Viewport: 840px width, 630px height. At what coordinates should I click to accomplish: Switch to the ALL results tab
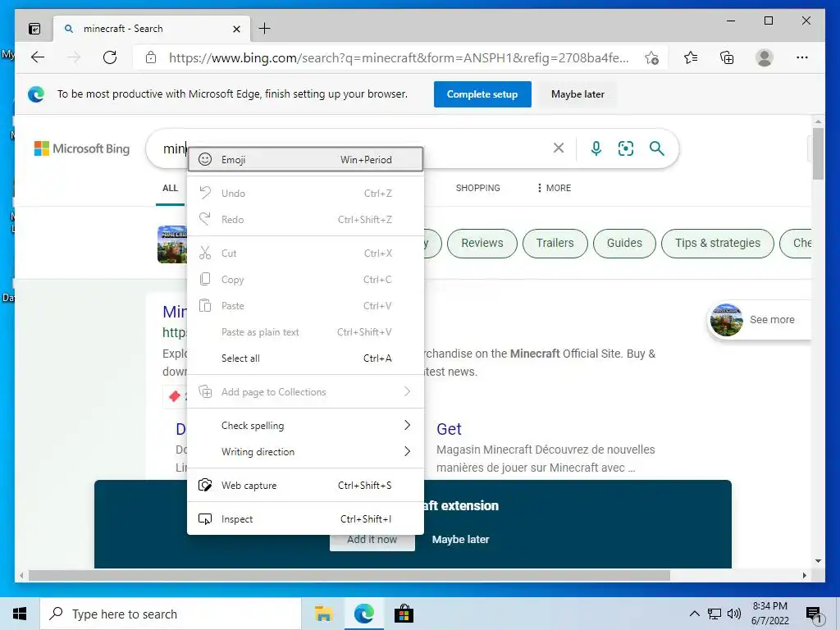(171, 188)
